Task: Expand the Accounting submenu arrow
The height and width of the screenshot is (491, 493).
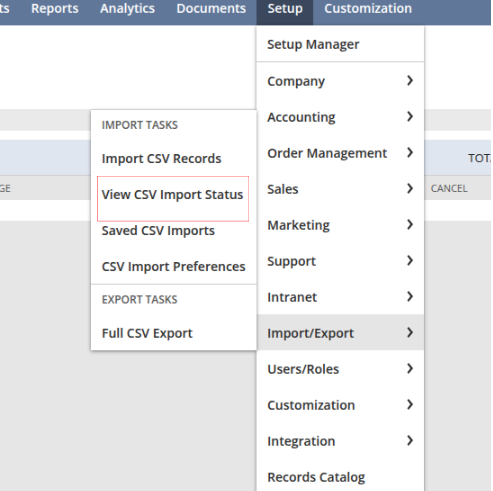Action: (x=410, y=116)
